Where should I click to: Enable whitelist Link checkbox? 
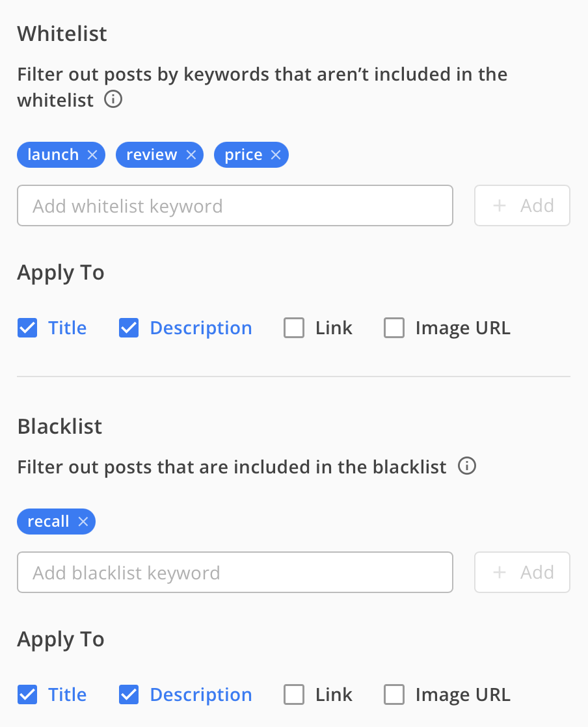click(x=294, y=328)
